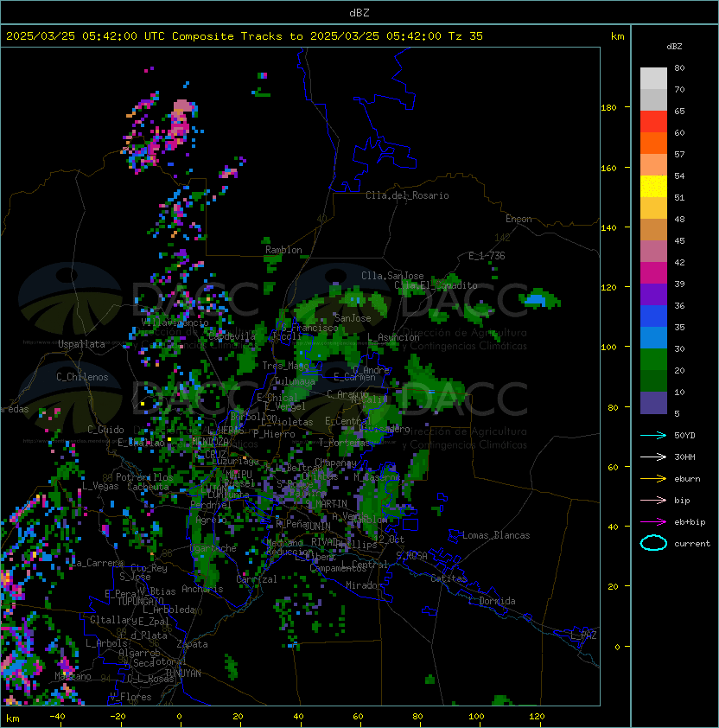
Task: Click the 180 km tick on vertical axis
Action: coord(608,108)
